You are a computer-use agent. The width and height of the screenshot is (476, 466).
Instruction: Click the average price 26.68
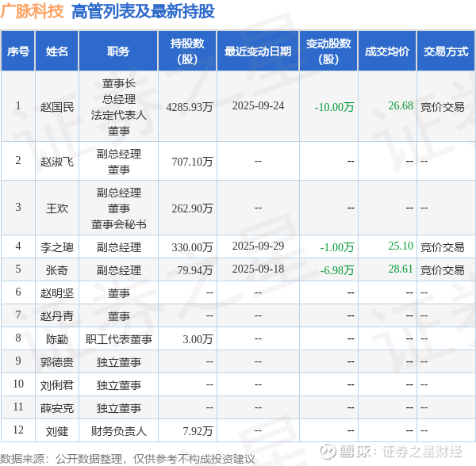[401, 106]
